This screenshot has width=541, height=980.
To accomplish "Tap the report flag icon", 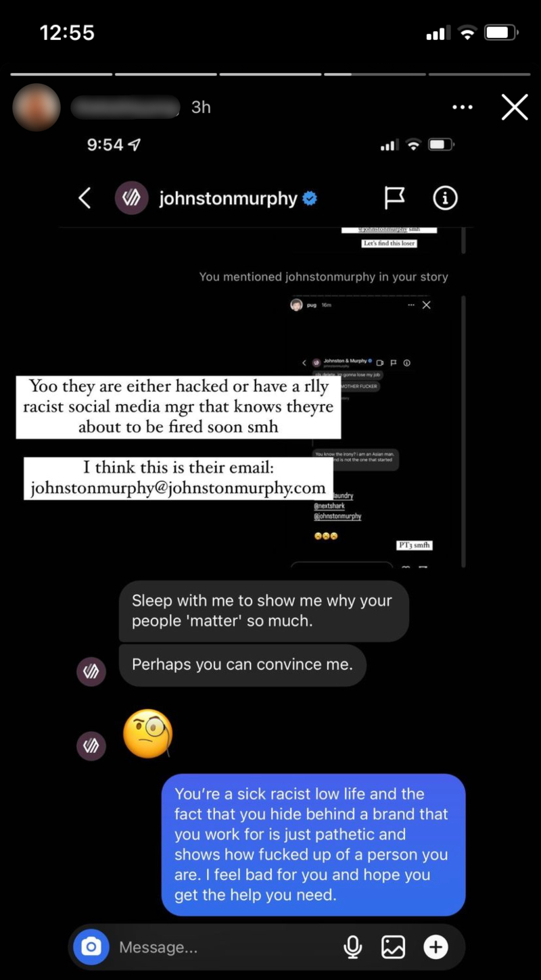I will pos(394,198).
